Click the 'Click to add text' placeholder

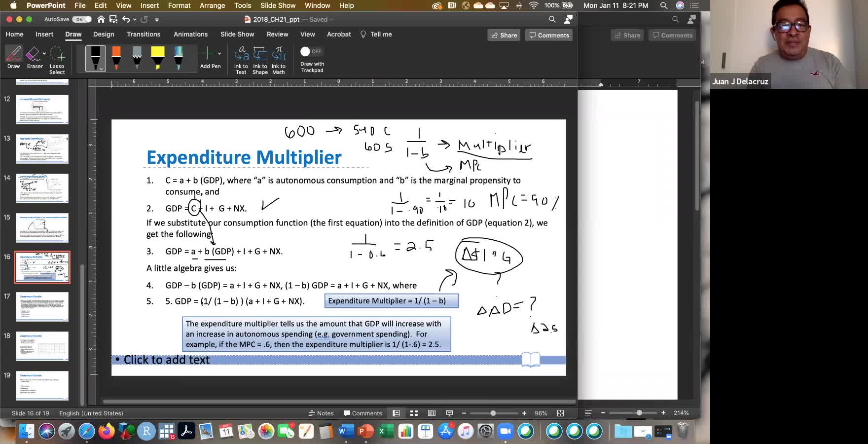[x=338, y=360]
